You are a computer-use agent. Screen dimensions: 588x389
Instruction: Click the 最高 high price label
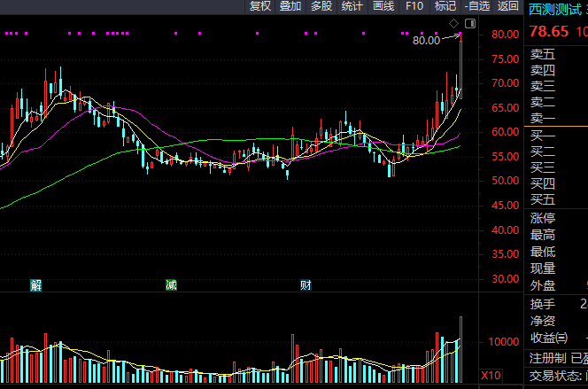coord(543,235)
